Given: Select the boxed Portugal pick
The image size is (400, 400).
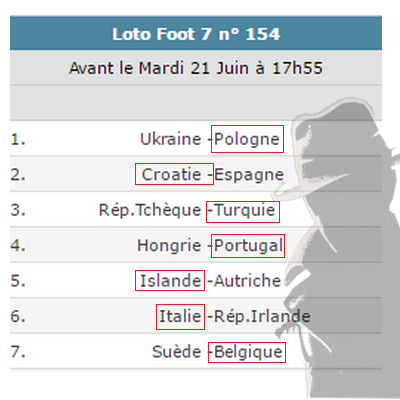Looking at the screenshot, I should (x=248, y=246).
